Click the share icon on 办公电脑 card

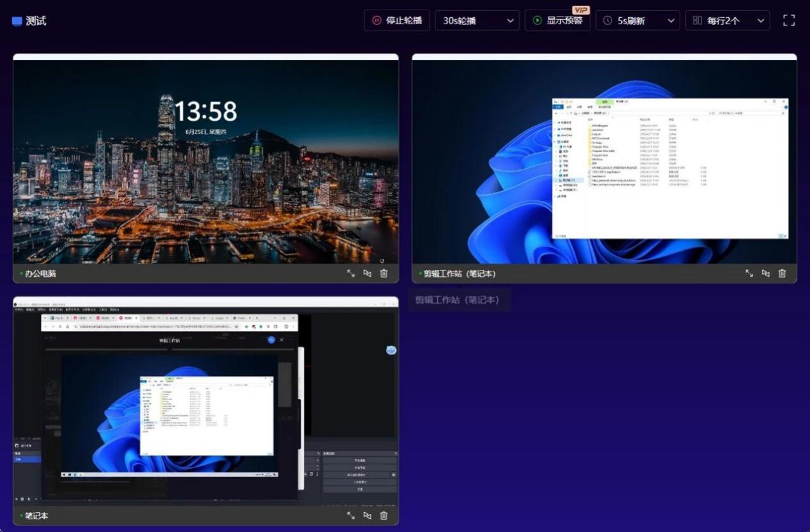click(367, 273)
